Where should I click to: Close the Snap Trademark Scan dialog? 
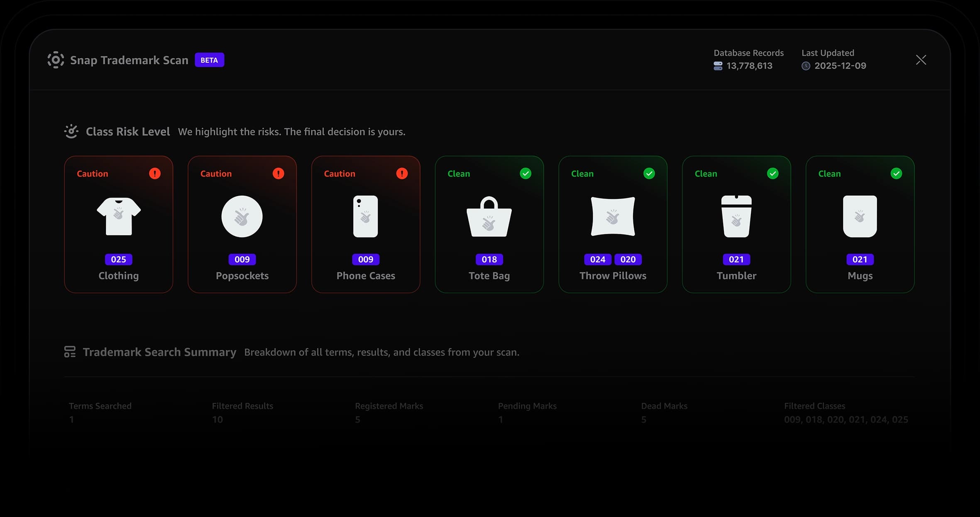(x=921, y=60)
